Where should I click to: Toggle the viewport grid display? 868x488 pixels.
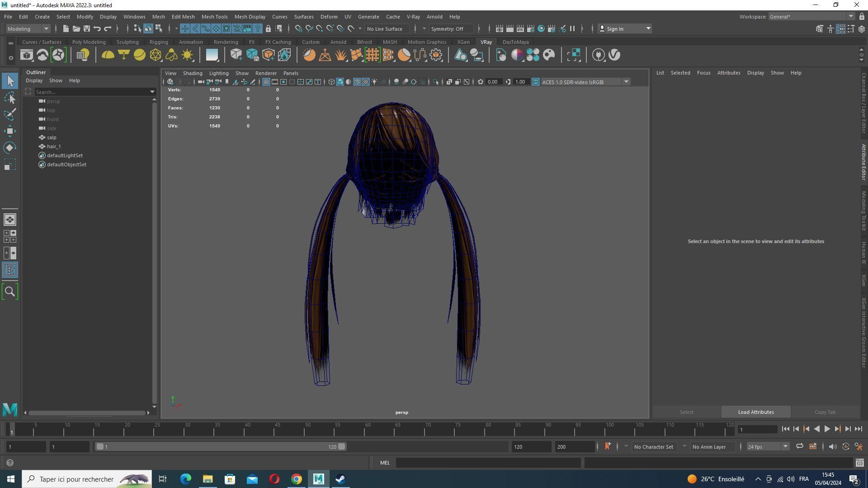click(x=266, y=82)
